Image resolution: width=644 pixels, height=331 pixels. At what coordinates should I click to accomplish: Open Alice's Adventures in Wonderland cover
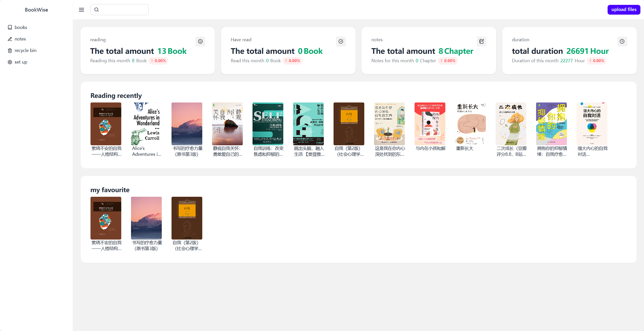(146, 124)
